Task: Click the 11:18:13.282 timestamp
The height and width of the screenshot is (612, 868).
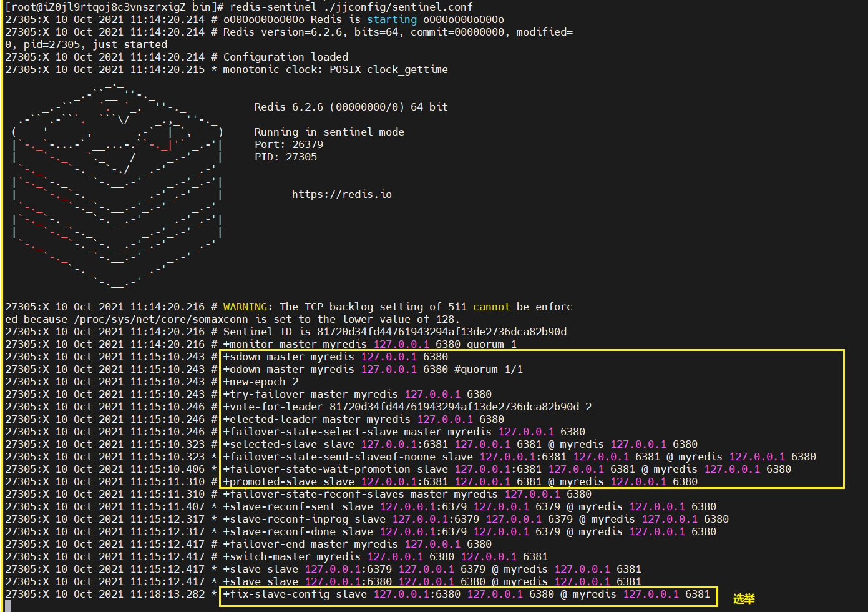Action: [167, 594]
